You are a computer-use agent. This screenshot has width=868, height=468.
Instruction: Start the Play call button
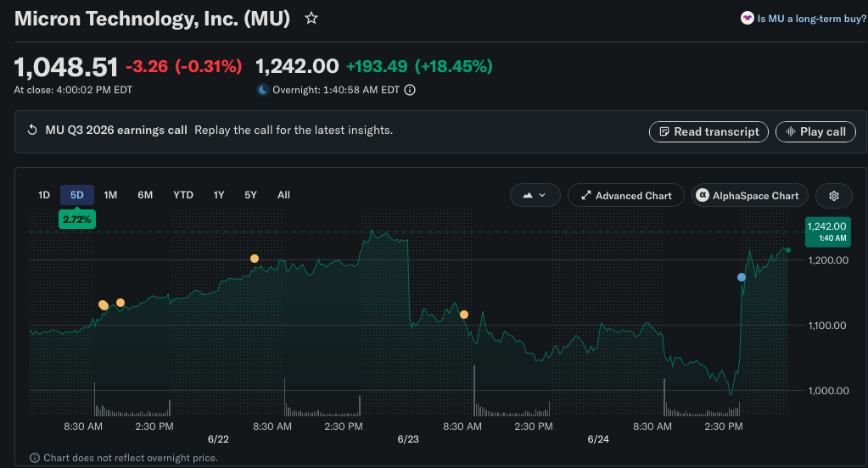click(x=815, y=131)
